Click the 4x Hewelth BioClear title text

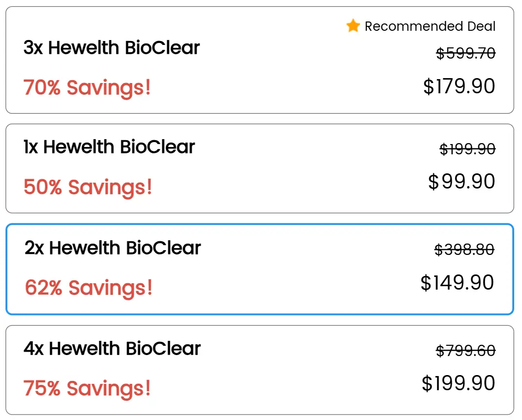[112, 348]
